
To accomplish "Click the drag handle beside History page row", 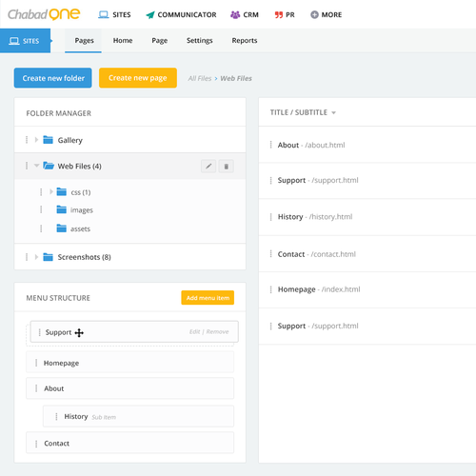I will coord(270,217).
